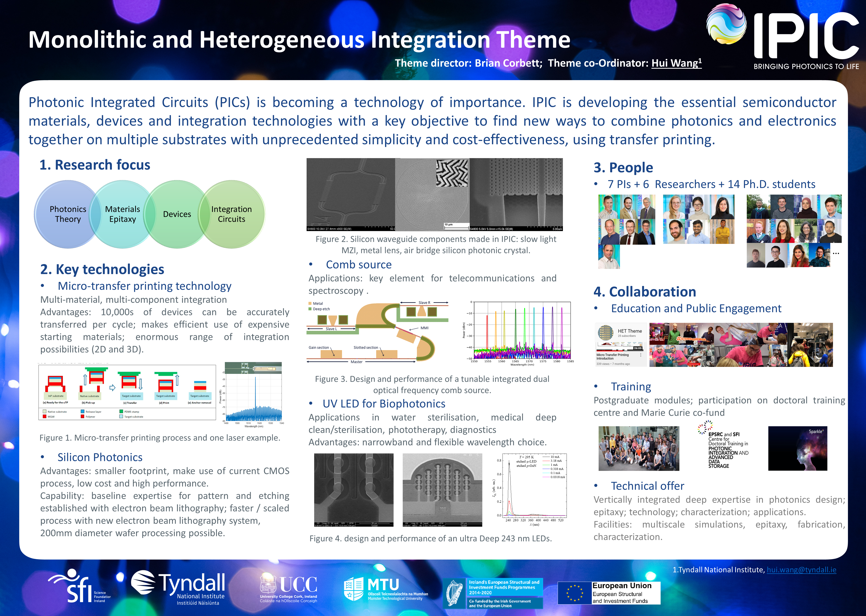Click the left UV LED SEM image
This screenshot has width=866, height=616.
point(354,490)
